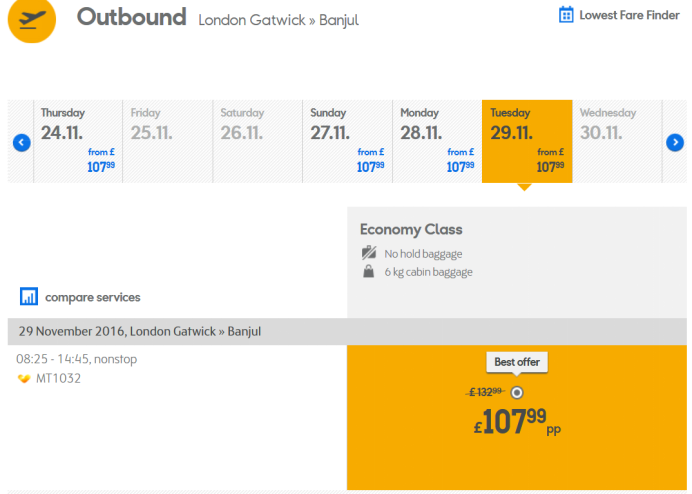
Task: Click the Best offer label
Action: coord(517,362)
